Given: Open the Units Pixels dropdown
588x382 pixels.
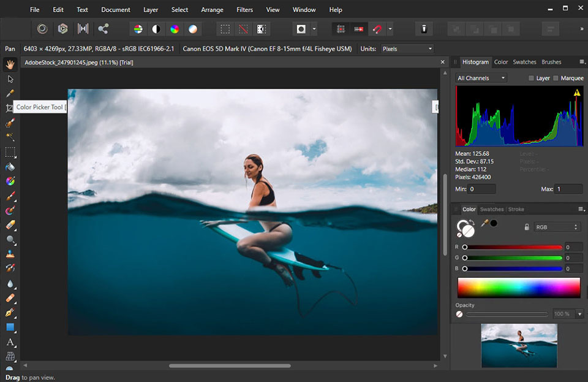Looking at the screenshot, I should point(407,49).
